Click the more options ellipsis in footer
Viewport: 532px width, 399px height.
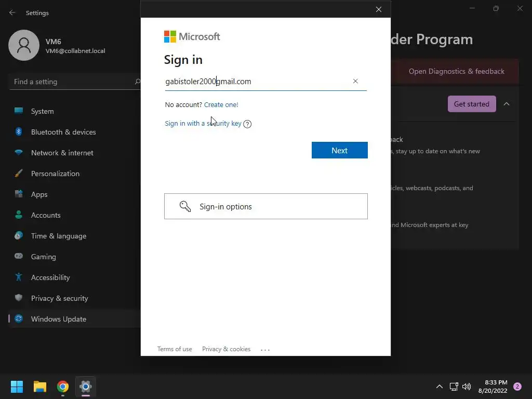pyautogui.click(x=265, y=350)
